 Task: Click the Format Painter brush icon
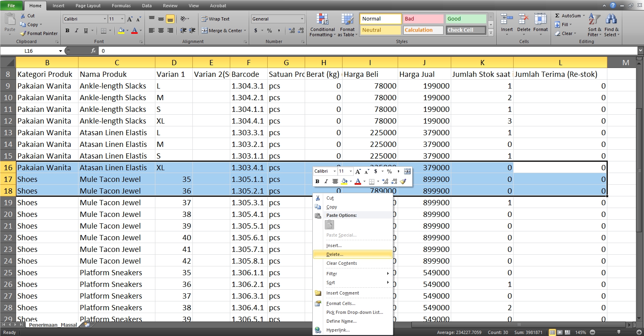23,33
